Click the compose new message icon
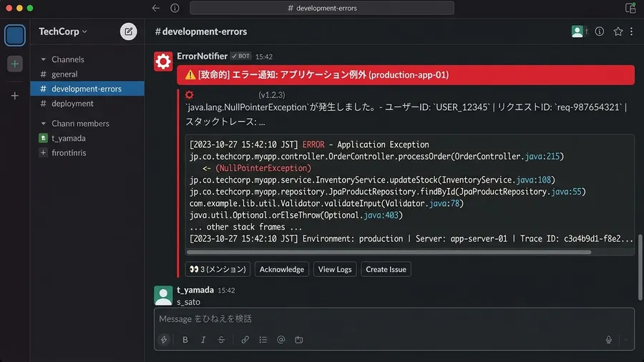644x362 pixels. tap(128, 31)
